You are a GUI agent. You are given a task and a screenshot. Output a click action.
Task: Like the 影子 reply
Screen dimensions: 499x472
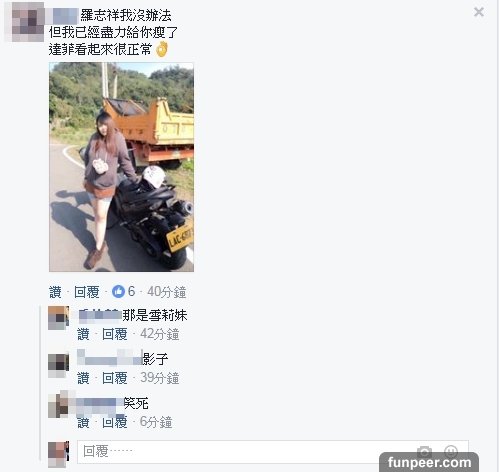83,378
